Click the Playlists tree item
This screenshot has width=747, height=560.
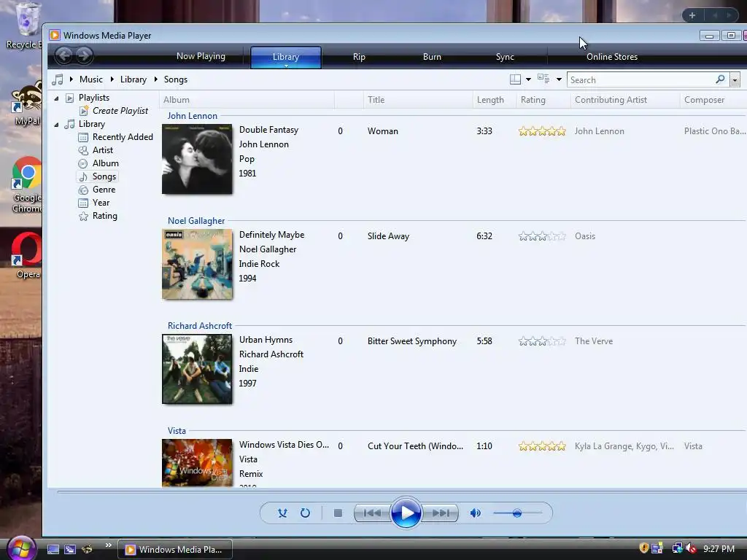tap(94, 98)
